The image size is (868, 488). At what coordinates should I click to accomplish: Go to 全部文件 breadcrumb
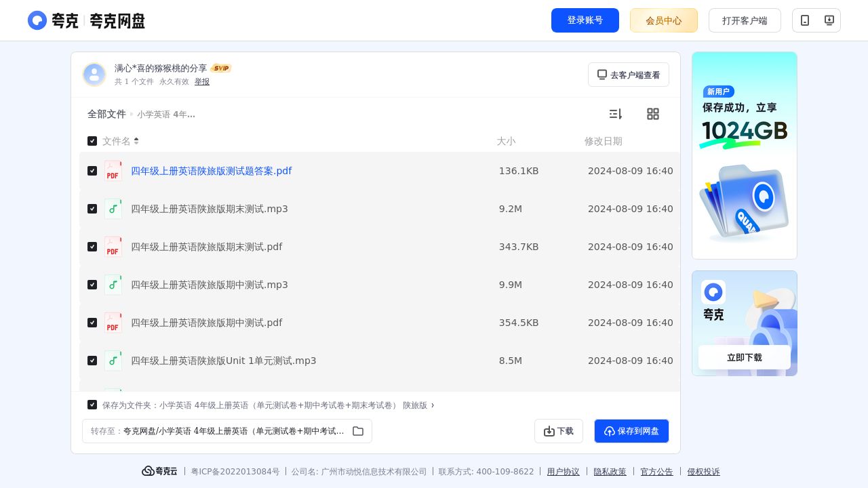[106, 114]
